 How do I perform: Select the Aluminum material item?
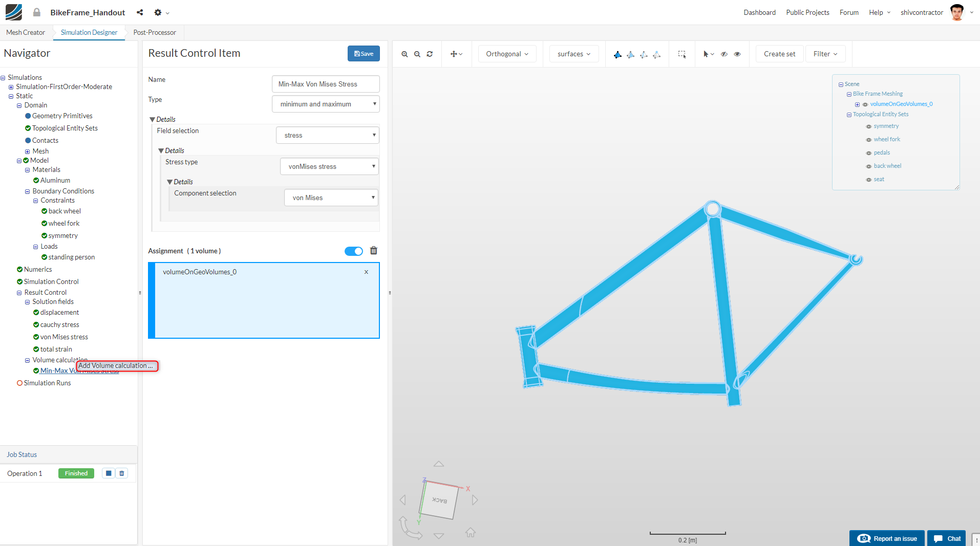tap(55, 181)
